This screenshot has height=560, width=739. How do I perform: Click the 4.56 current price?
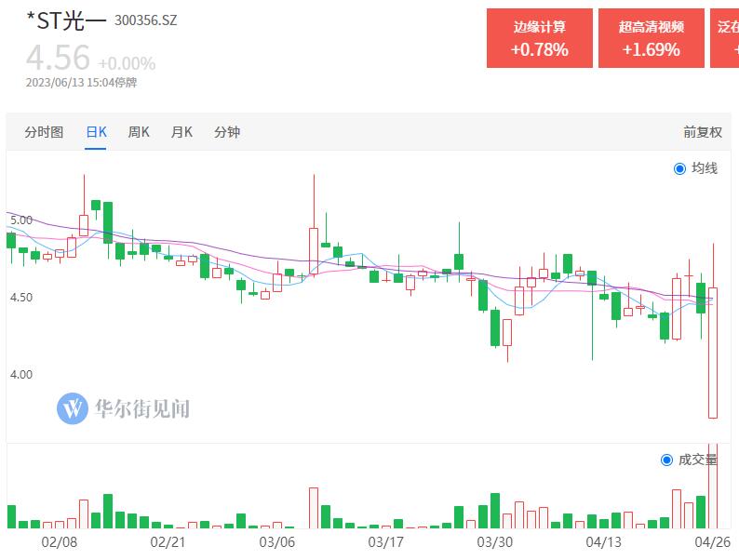coord(58,58)
